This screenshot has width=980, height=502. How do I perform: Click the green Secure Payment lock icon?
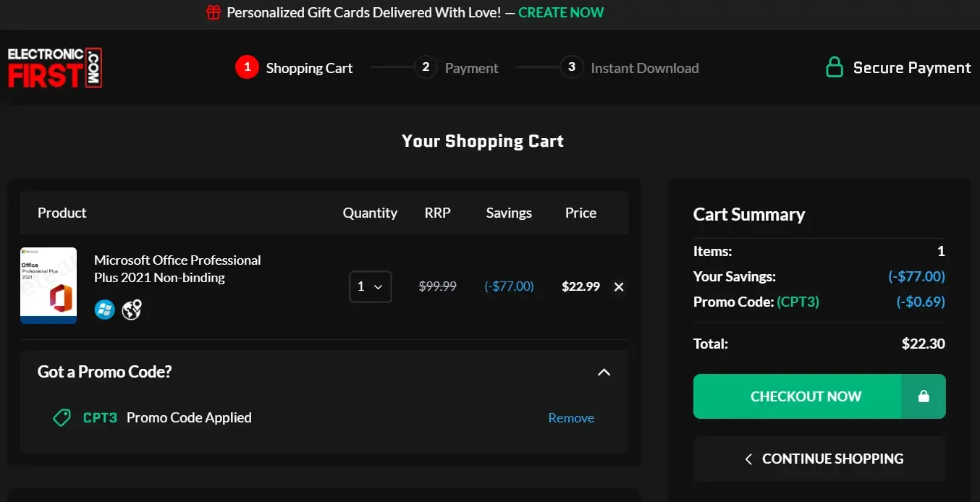click(x=835, y=68)
